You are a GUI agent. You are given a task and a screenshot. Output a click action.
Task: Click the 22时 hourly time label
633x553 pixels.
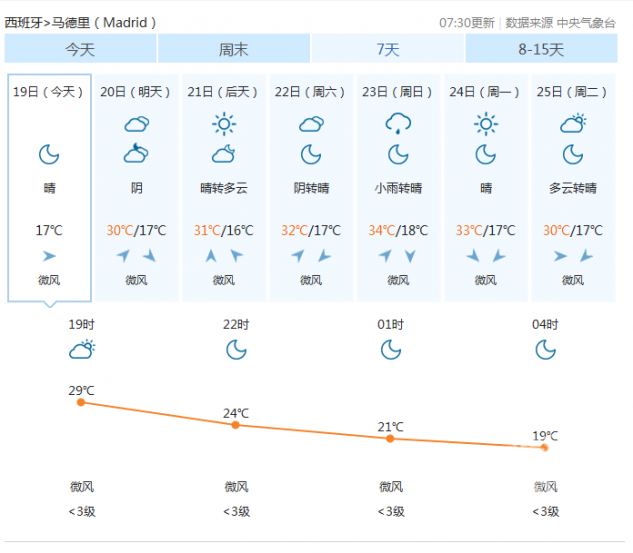click(236, 325)
